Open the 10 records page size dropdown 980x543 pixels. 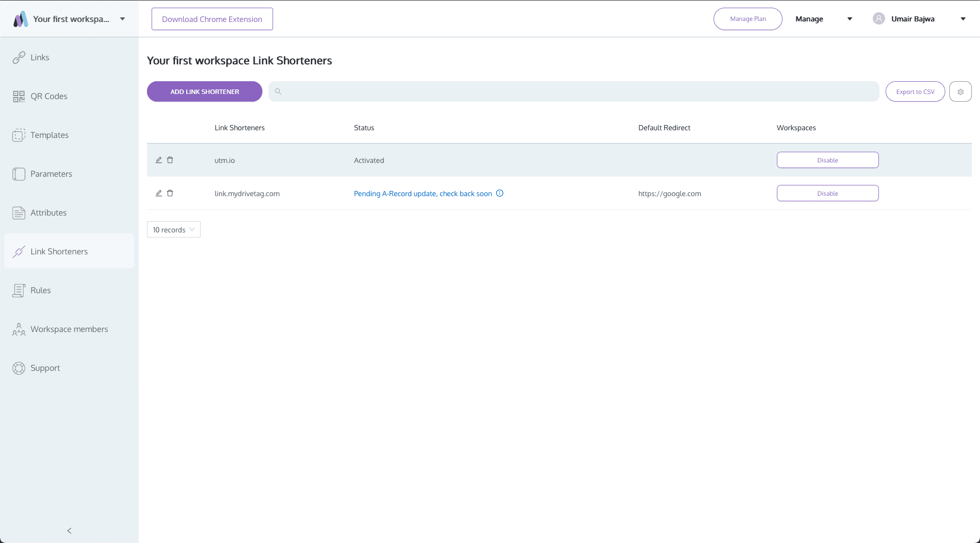[x=174, y=229]
